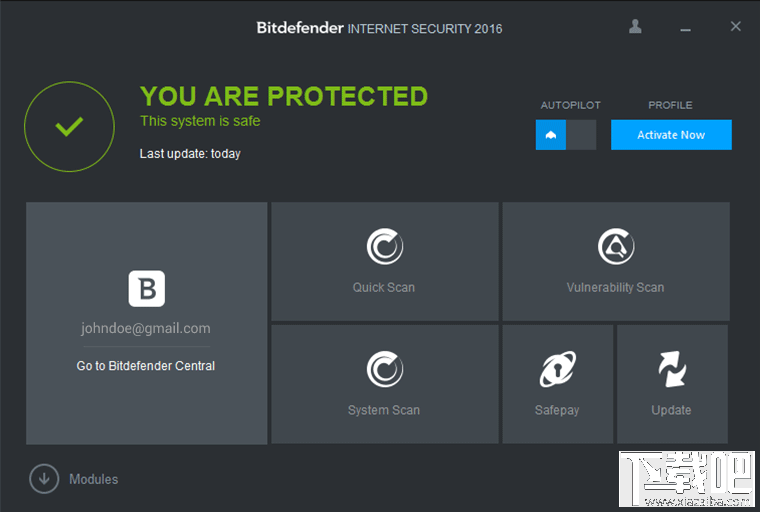Screen dimensions: 760x512
Task: Click the Activate Now profile button
Action: point(671,135)
